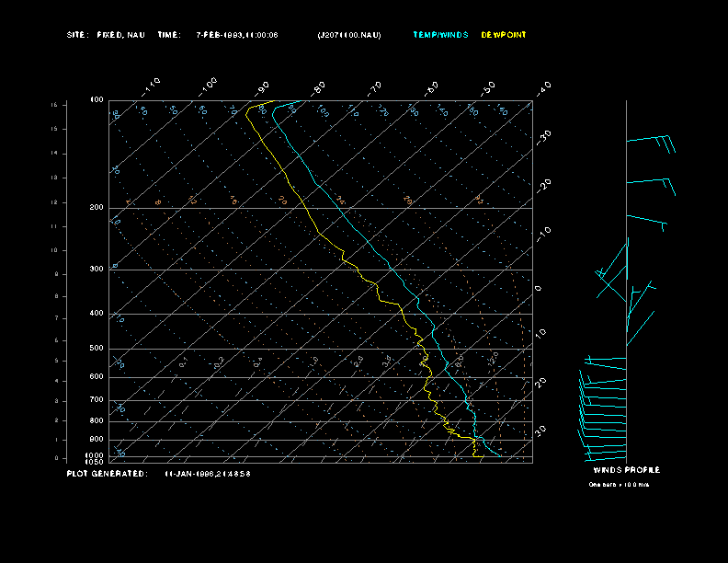Click the 0 temperature label on right edge
Image resolution: width=728 pixels, height=563 pixels.
click(539, 289)
